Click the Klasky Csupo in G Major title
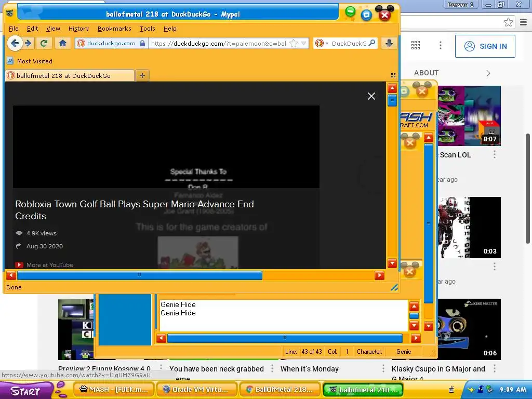The image size is (532, 399). pyautogui.click(x=438, y=373)
